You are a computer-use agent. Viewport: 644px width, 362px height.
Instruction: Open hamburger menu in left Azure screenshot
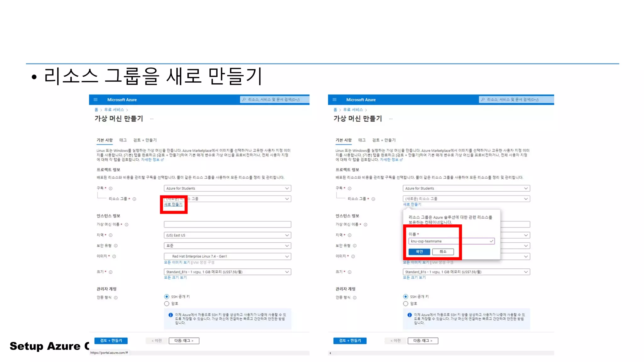point(96,100)
